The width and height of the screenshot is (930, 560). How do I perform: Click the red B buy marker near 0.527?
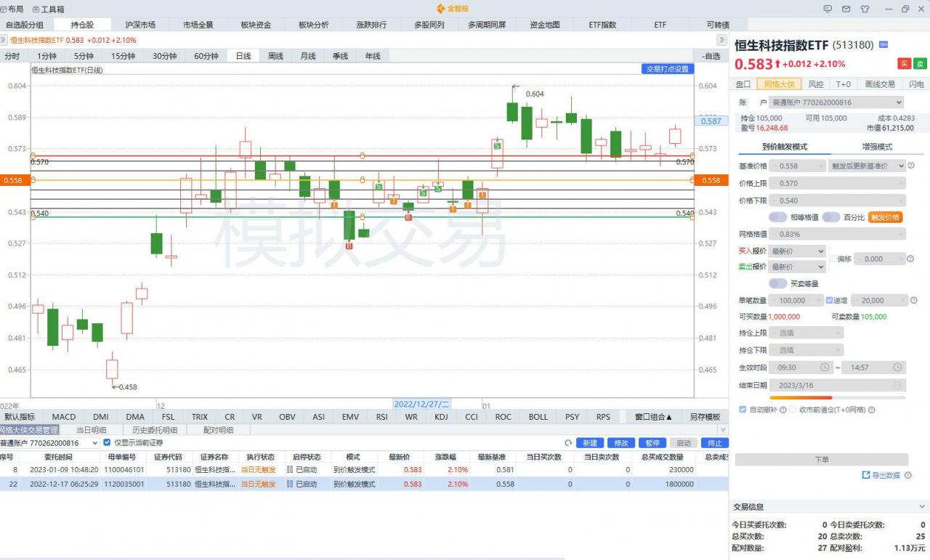[349, 246]
